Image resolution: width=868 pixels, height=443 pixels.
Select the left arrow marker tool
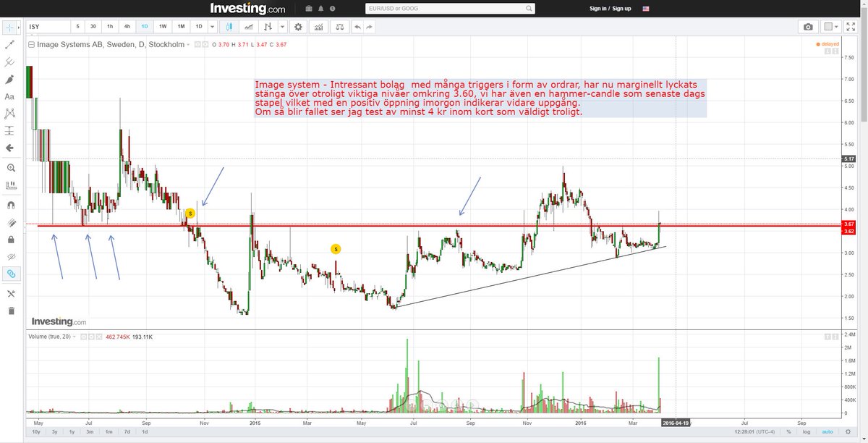[x=9, y=148]
